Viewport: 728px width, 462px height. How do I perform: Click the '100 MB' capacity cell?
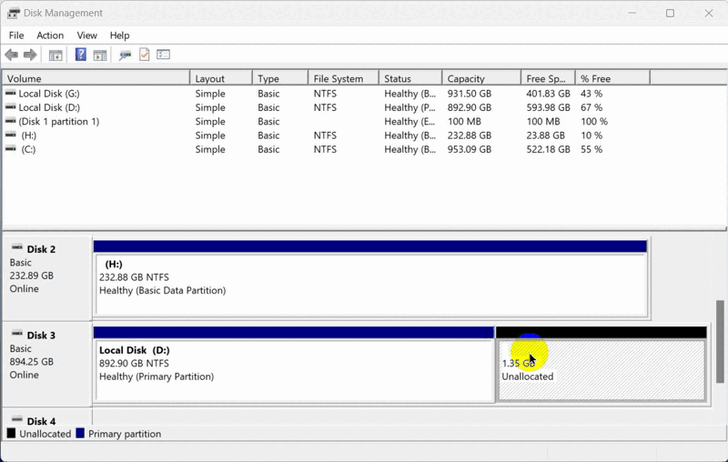(464, 121)
